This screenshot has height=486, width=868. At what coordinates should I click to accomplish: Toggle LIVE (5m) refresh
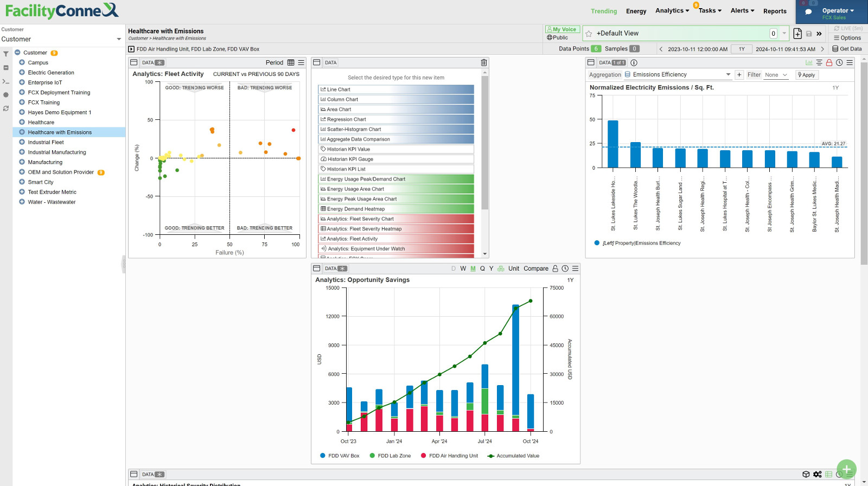coord(848,28)
